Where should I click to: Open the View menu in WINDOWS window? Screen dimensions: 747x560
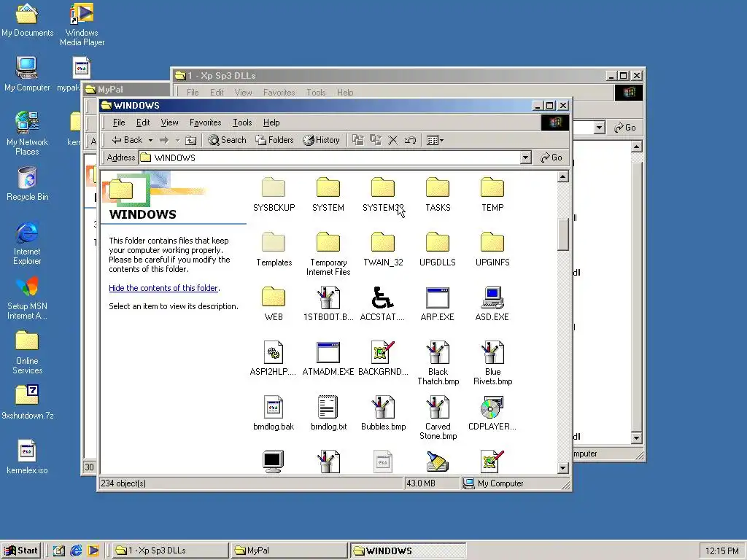[x=169, y=122]
